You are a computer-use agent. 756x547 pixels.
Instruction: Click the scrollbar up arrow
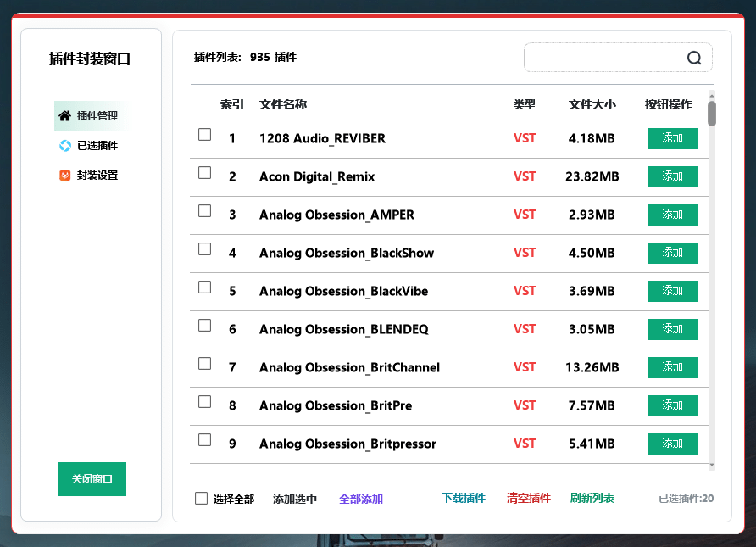[x=712, y=96]
